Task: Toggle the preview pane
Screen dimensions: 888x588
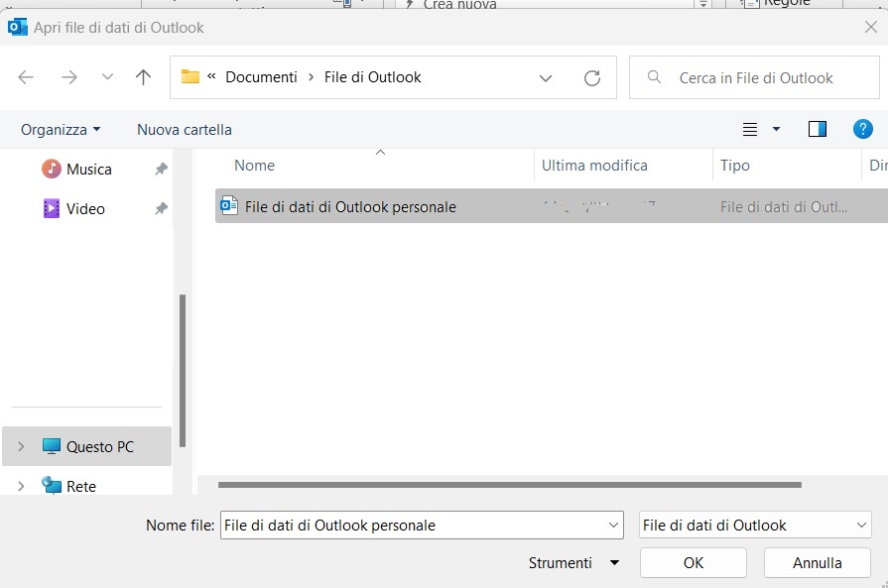Action: pos(818,130)
